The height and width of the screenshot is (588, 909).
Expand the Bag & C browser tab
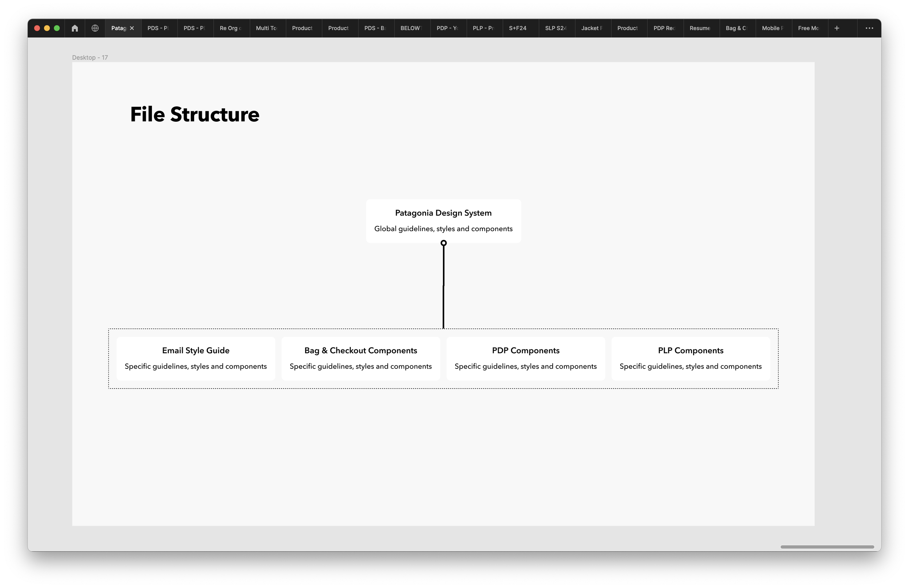[736, 28]
